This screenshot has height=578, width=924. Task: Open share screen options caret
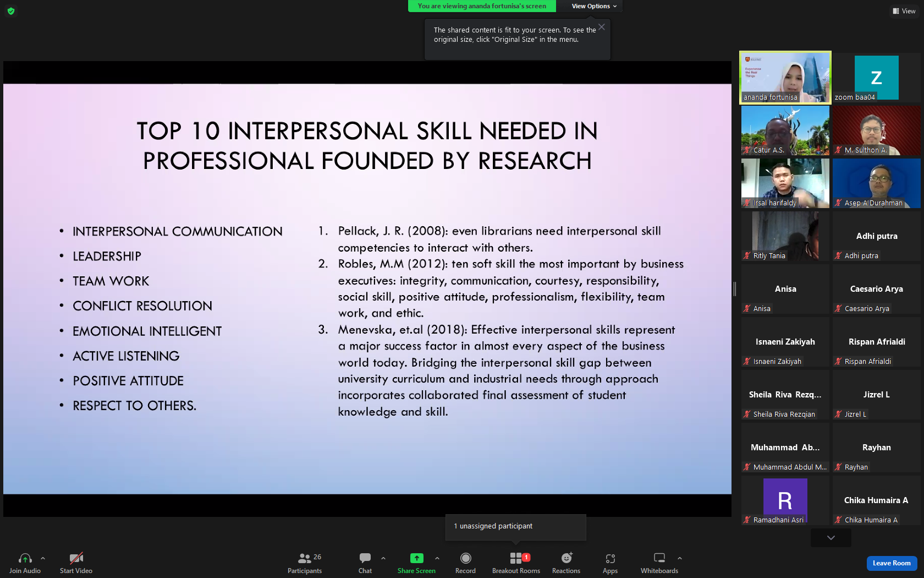click(x=437, y=558)
